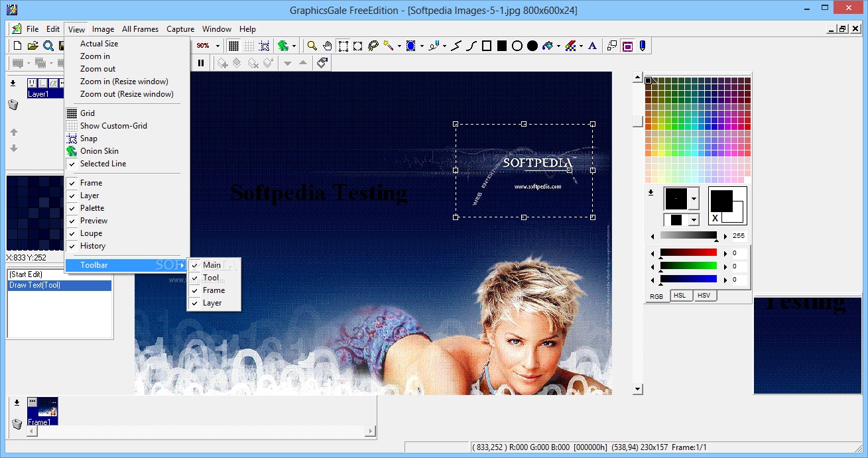Select the zoom magnifier tool
The width and height of the screenshot is (868, 458).
[x=312, y=46]
